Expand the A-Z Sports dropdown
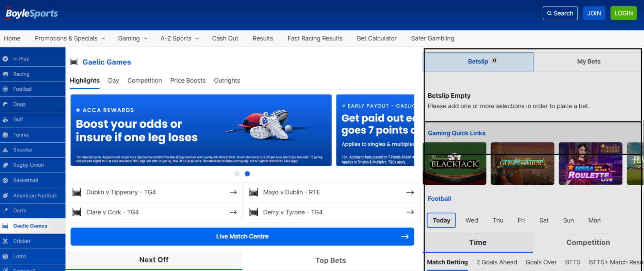 click(180, 38)
